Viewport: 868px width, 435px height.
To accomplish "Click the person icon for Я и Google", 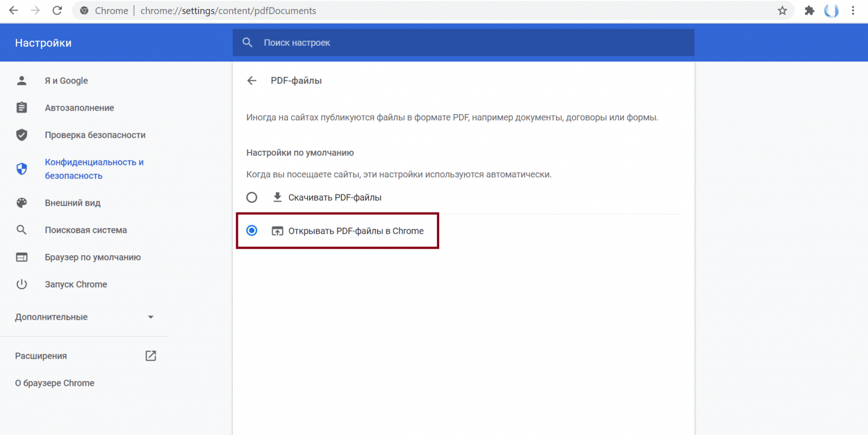I will pyautogui.click(x=21, y=81).
